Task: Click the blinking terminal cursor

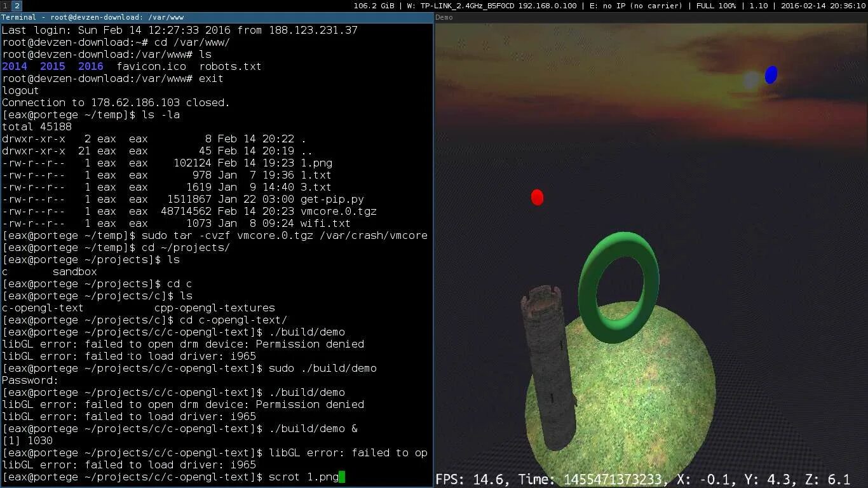Action: 342,477
